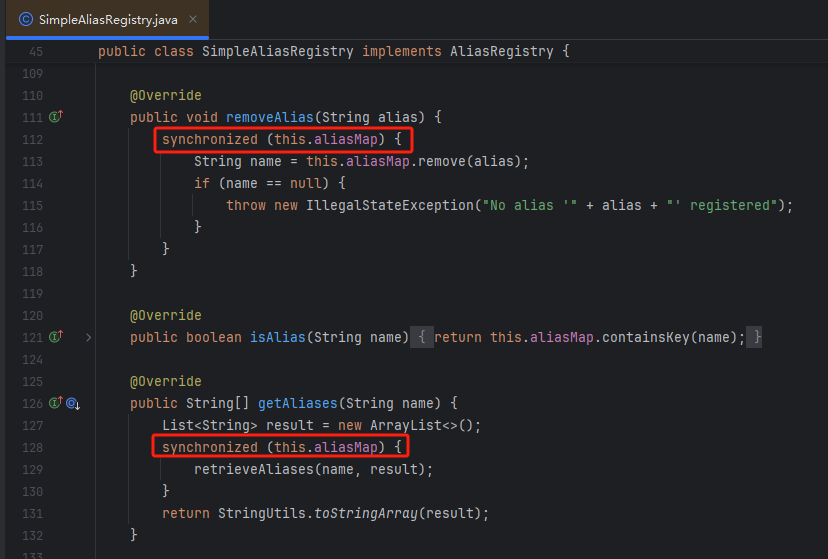Click the recursive call gutter icon on line 126
828x559 pixels.
pyautogui.click(x=73, y=404)
